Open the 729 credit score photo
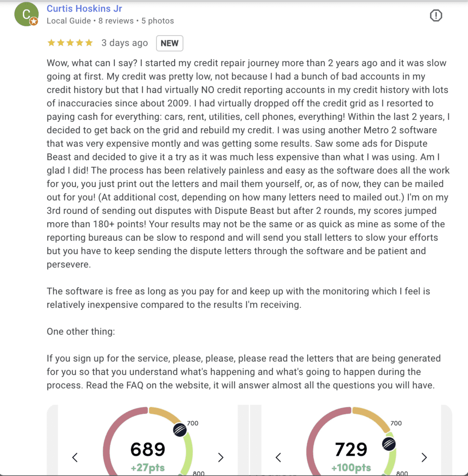Viewport: 468px width, 476px height. pyautogui.click(x=351, y=442)
